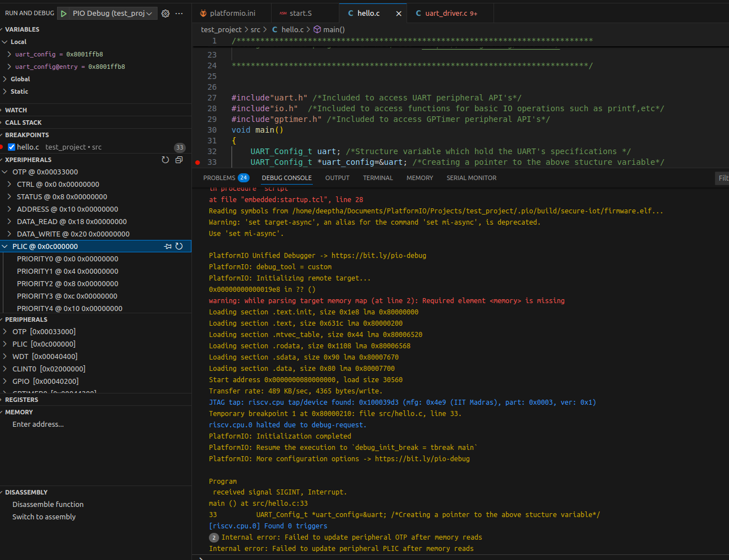Viewport: 729px width, 560px height.
Task: Collapse all in XPERIPHERALS panel
Action: [x=179, y=160]
